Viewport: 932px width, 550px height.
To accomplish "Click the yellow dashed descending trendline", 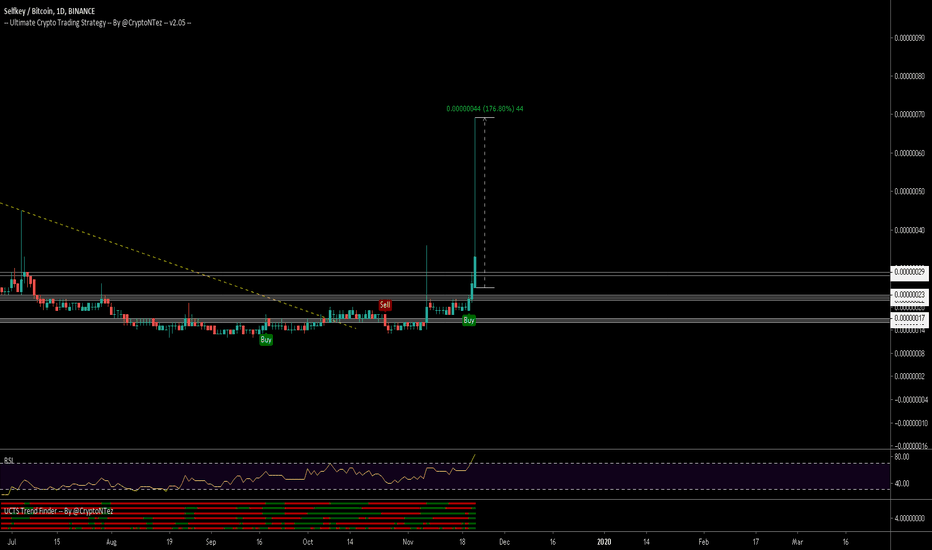I will (178, 266).
